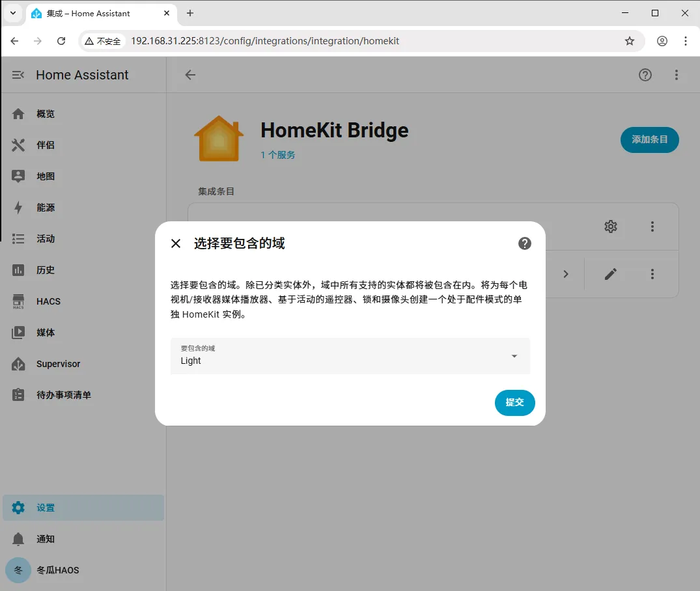Close the 集成 – Home Assistant tab
This screenshot has height=591, width=700.
[167, 14]
